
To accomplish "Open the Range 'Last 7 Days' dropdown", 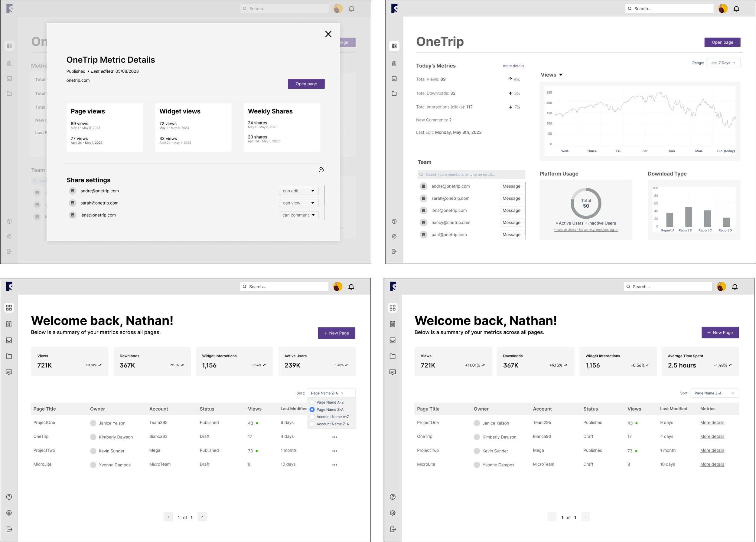I will [x=723, y=63].
